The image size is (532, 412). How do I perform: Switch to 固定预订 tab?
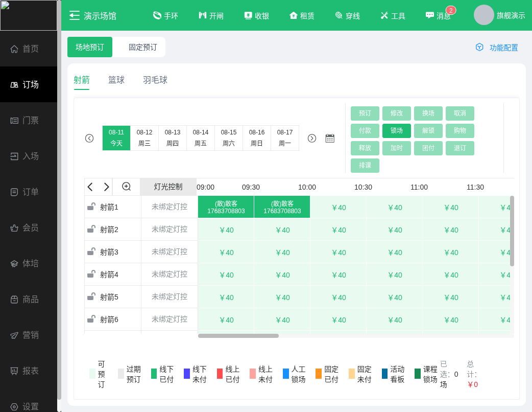click(x=143, y=47)
